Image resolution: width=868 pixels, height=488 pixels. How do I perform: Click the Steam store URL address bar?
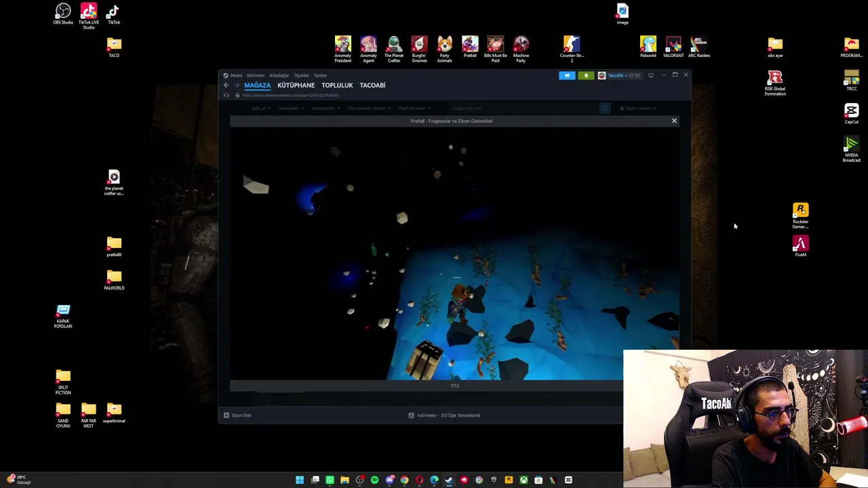point(290,95)
